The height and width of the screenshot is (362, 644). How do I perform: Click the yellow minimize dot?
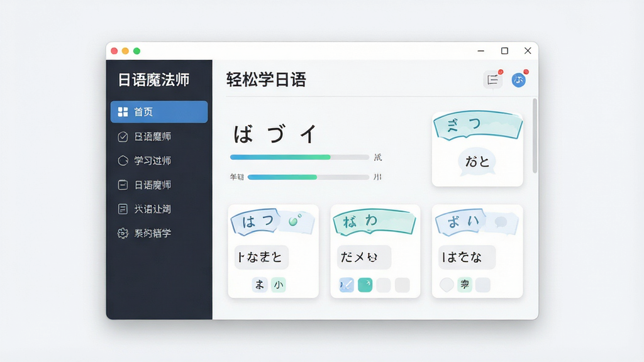125,51
